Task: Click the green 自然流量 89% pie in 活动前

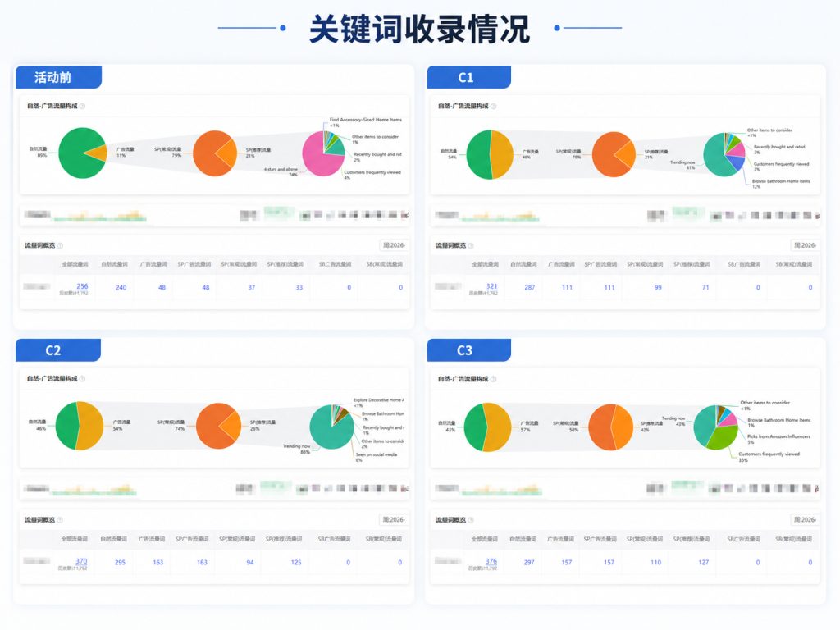Action: coord(83,153)
